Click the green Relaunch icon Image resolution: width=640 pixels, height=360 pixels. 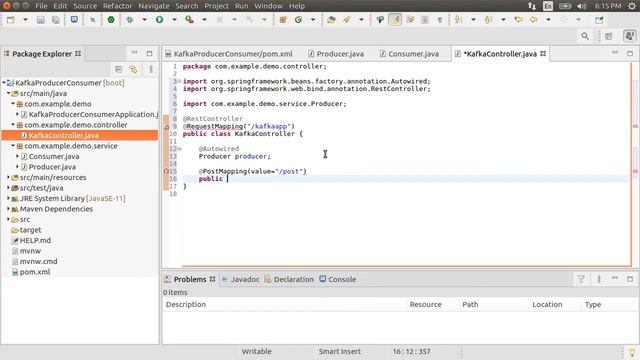click(x=111, y=20)
